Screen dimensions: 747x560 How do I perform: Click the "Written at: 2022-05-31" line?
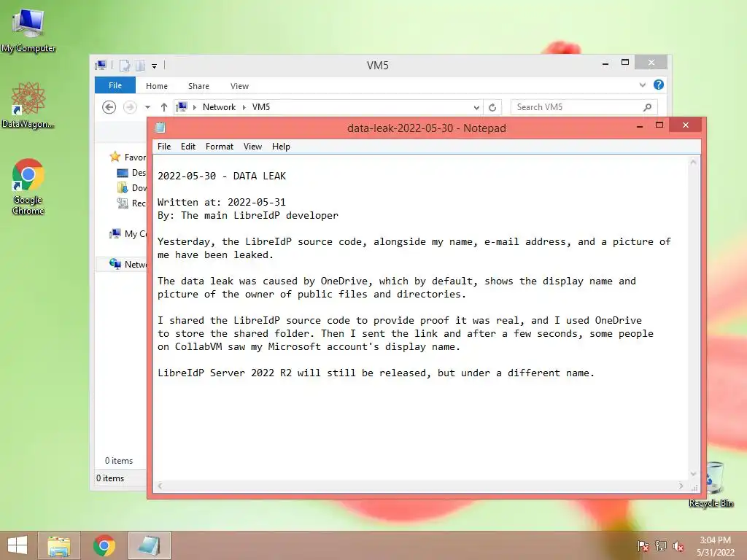[222, 203]
